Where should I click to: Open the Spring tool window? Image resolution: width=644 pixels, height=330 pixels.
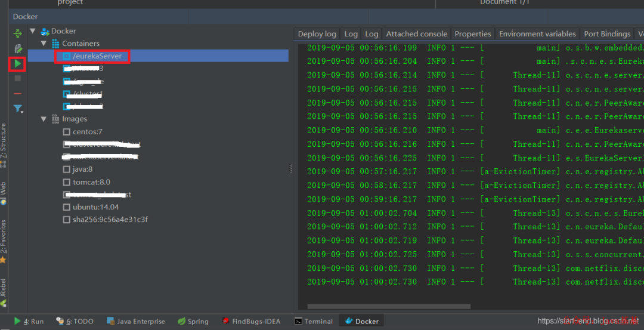coord(193,322)
